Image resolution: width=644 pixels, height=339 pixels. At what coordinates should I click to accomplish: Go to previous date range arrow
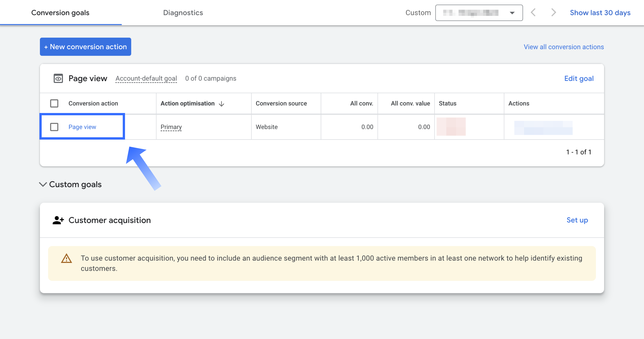[533, 12]
